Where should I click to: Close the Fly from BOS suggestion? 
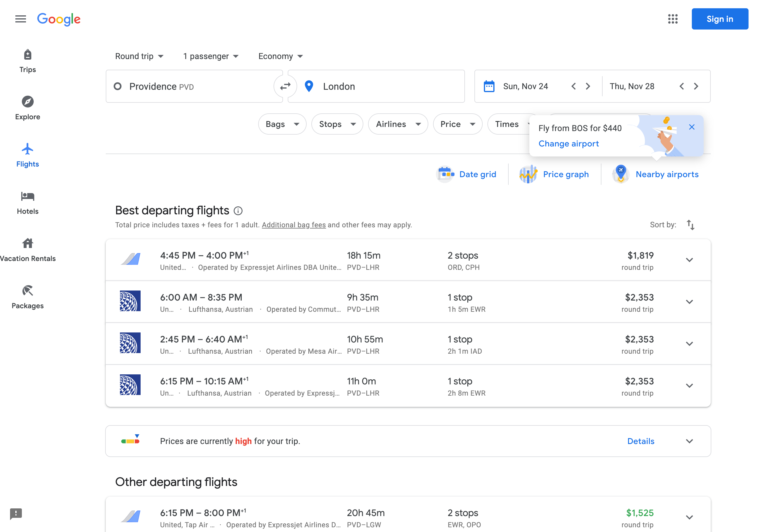(692, 127)
